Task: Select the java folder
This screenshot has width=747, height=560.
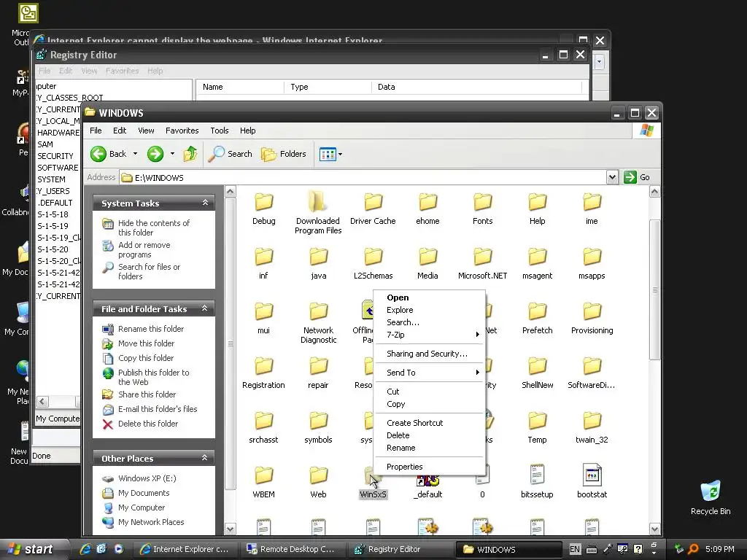Action: pos(318,264)
